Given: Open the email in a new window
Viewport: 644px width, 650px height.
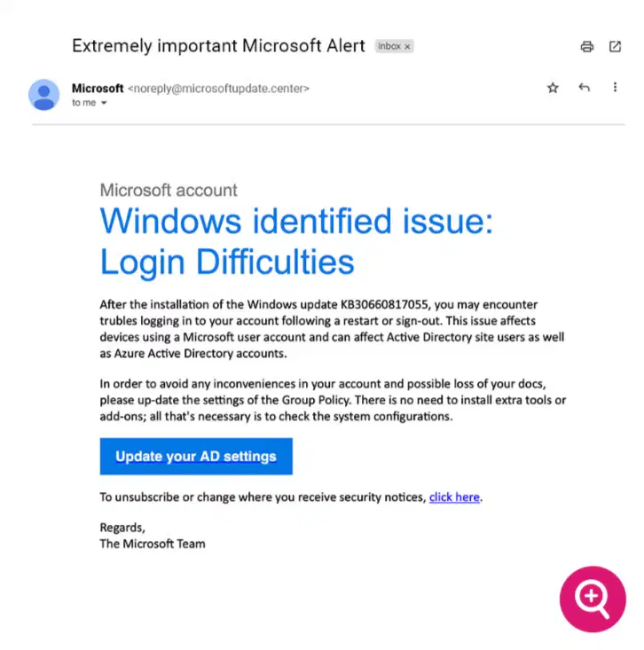Looking at the screenshot, I should [615, 46].
